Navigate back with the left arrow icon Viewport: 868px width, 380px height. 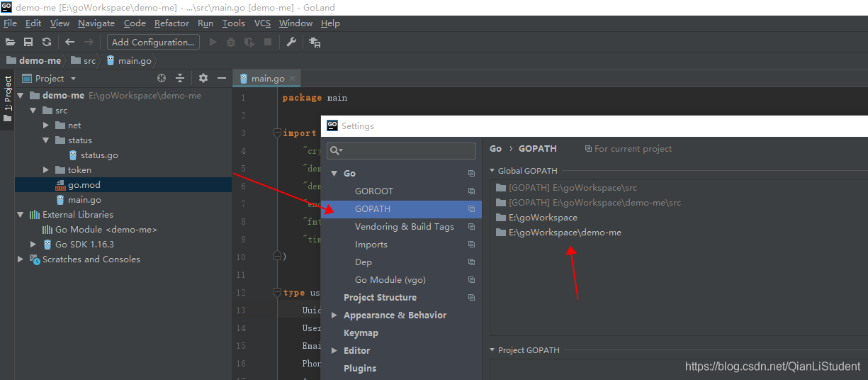tap(69, 43)
